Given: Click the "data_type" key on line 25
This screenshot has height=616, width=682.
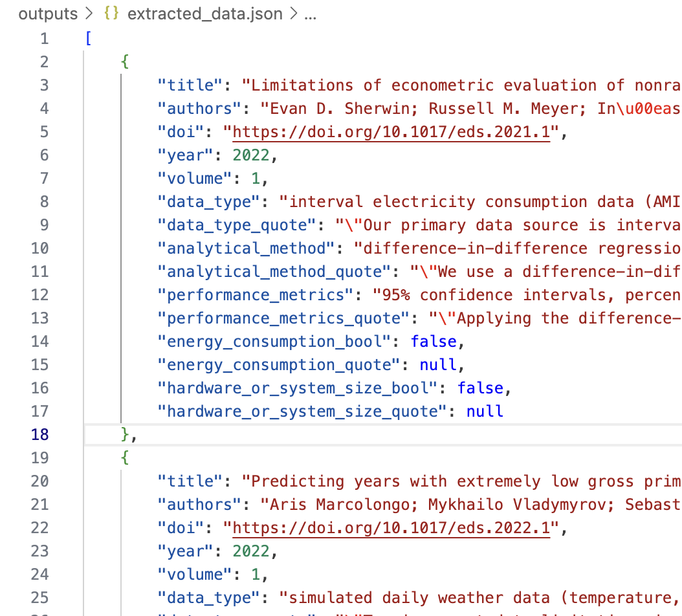Looking at the screenshot, I should 209,598.
